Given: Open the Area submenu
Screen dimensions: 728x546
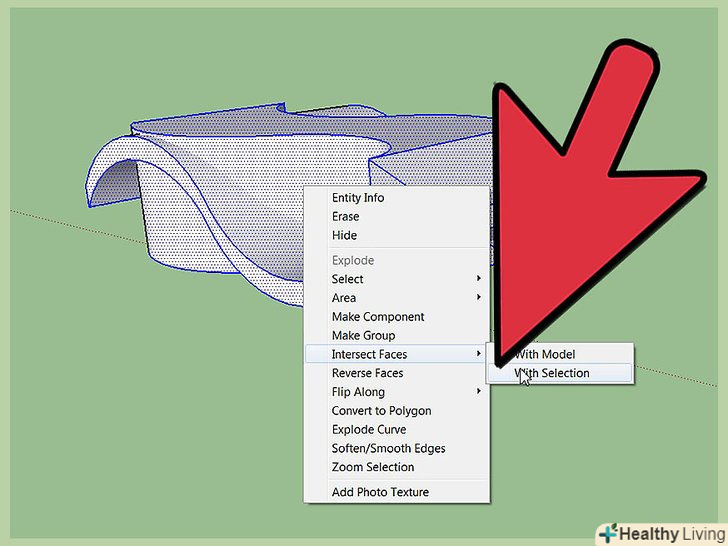Looking at the screenshot, I should tap(396, 298).
